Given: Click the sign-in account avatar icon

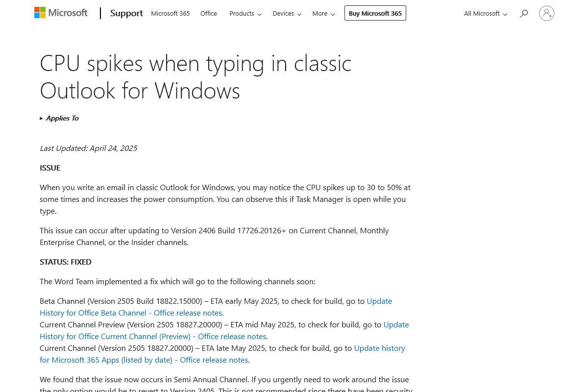Looking at the screenshot, I should [547, 13].
